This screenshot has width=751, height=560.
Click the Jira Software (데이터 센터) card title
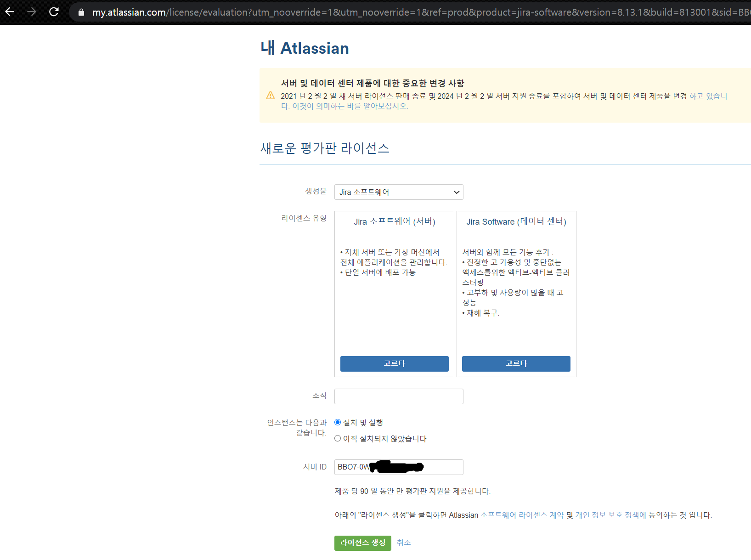[516, 221]
